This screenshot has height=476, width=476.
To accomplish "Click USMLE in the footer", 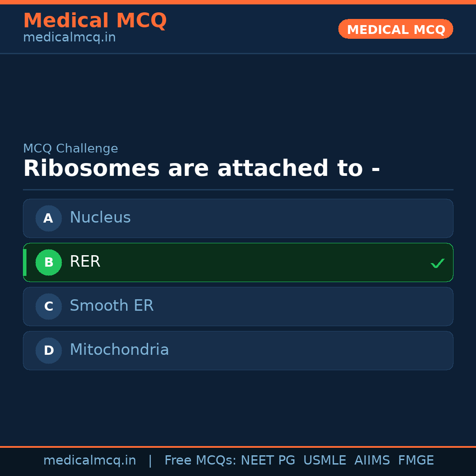I will pos(324,461).
